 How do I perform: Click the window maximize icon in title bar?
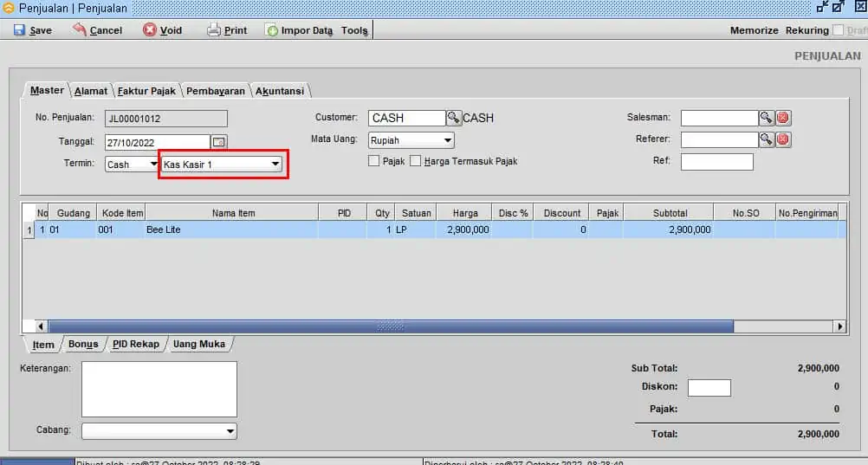point(839,7)
